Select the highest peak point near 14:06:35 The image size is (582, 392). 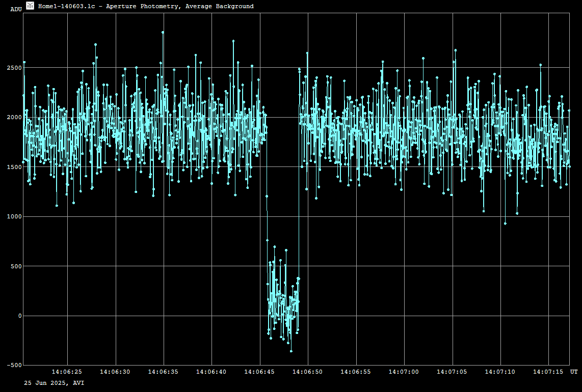pyautogui.click(x=163, y=32)
